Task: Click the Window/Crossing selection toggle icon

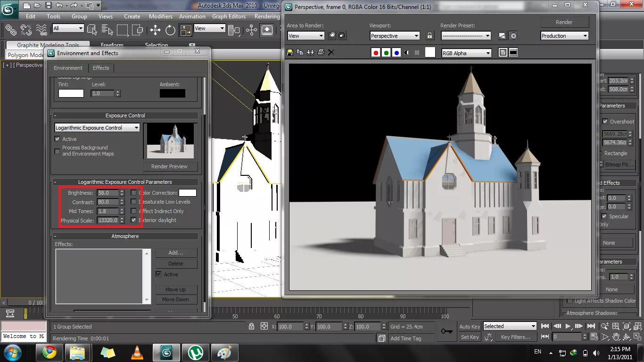Action: coord(138,30)
